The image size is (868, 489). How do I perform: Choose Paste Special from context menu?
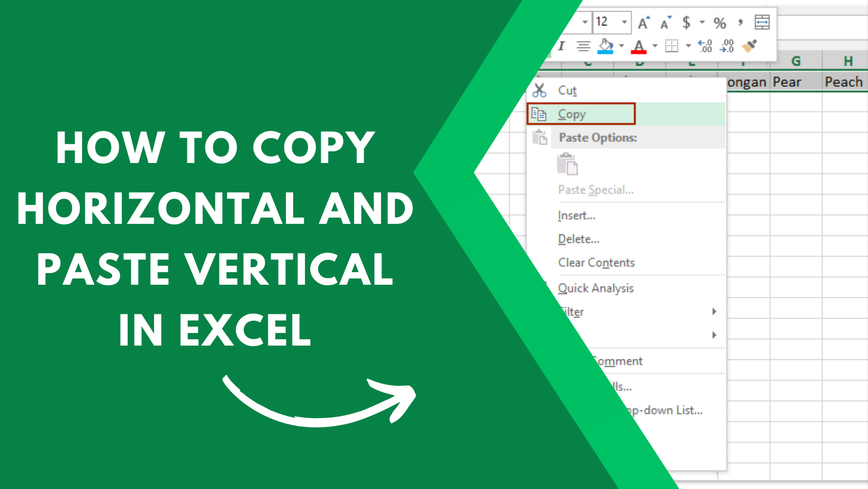[595, 190]
